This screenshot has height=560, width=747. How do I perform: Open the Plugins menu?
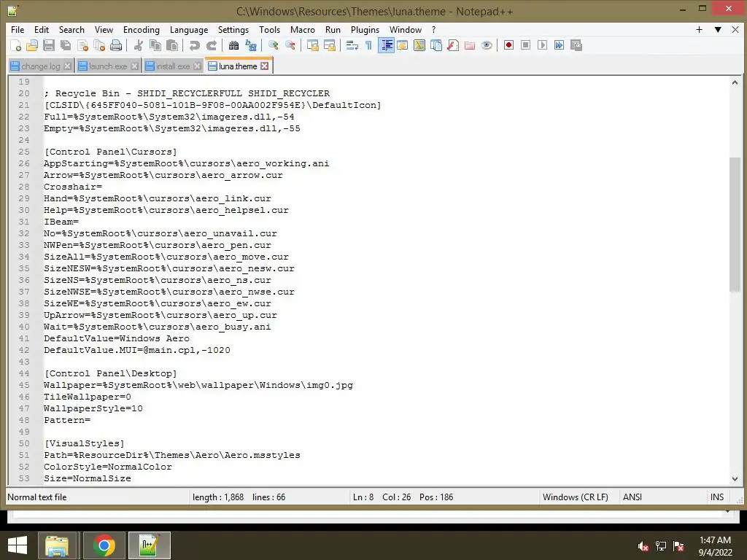365,29
